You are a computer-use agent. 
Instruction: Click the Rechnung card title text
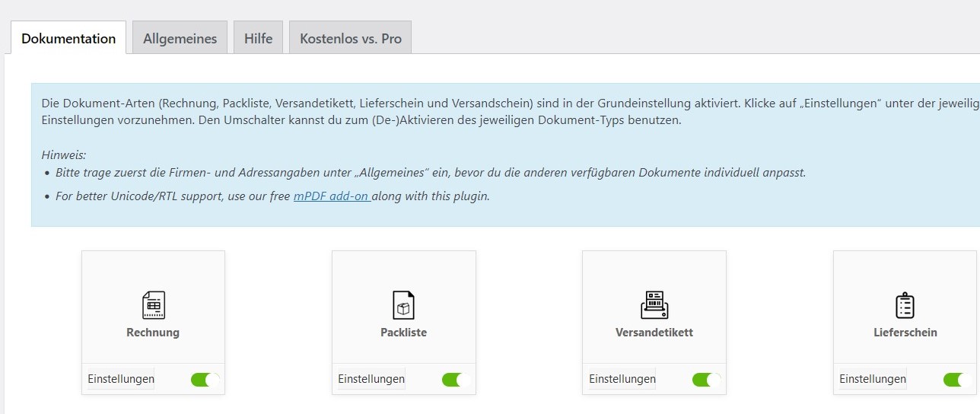tap(153, 333)
